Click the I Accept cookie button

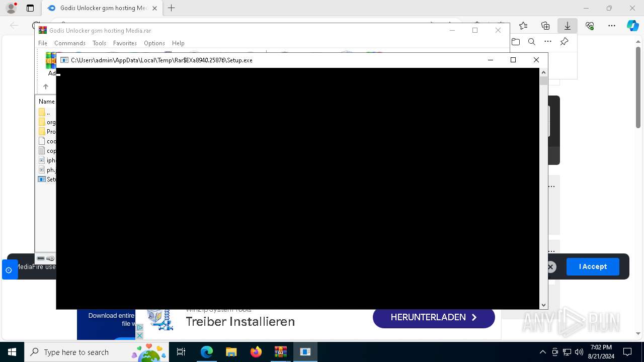(x=593, y=266)
